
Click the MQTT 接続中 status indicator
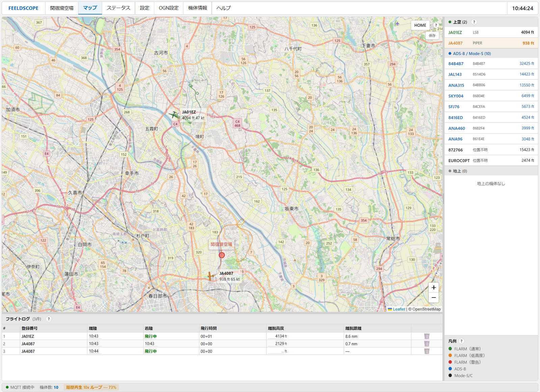tap(20, 387)
